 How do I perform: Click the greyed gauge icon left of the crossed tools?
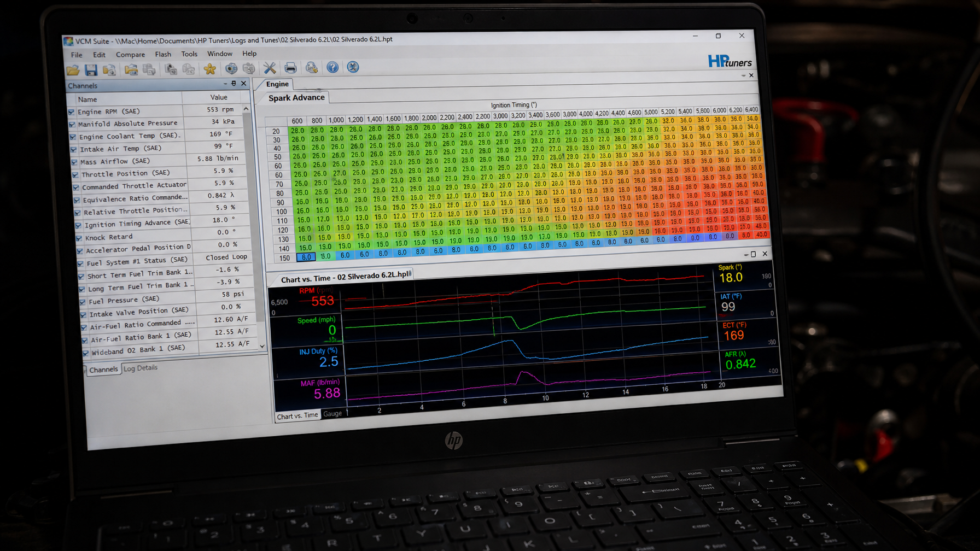pyautogui.click(x=249, y=68)
